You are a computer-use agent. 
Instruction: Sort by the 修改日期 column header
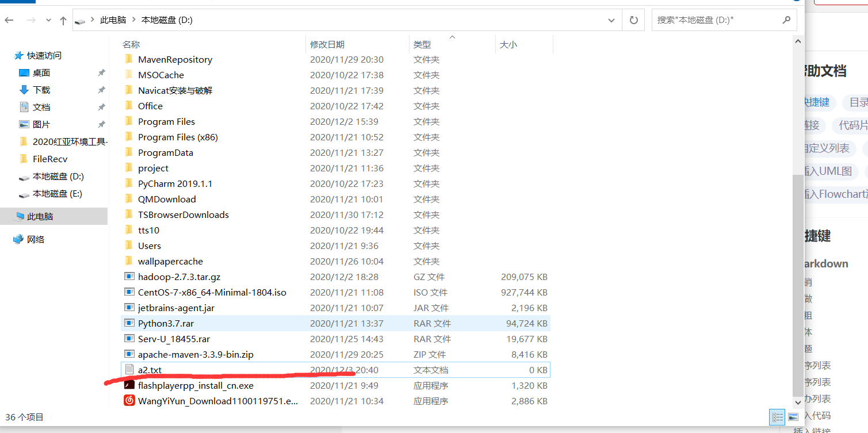(x=327, y=44)
